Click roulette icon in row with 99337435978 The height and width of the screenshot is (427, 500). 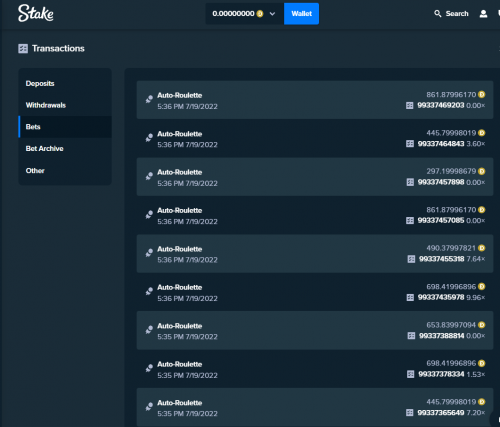[149, 291]
